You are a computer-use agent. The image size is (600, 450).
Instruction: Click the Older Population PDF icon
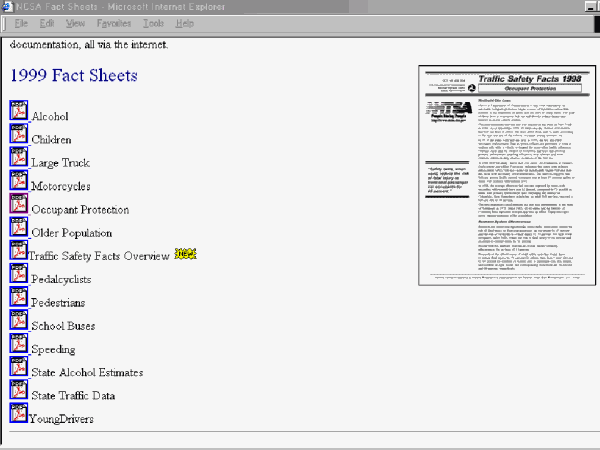click(x=19, y=227)
